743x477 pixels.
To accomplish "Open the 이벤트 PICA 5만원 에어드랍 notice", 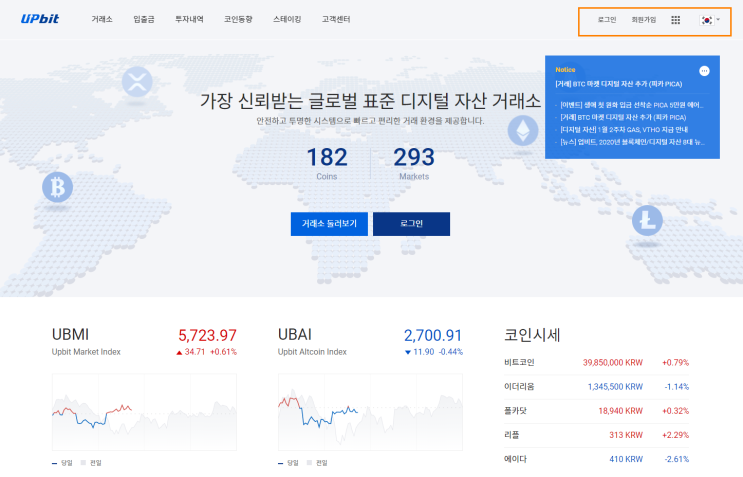I will click(x=632, y=105).
